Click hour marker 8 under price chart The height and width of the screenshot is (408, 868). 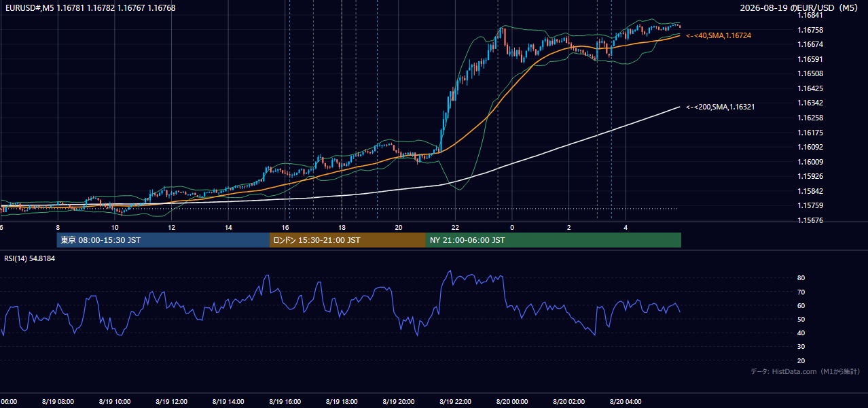(x=58, y=228)
